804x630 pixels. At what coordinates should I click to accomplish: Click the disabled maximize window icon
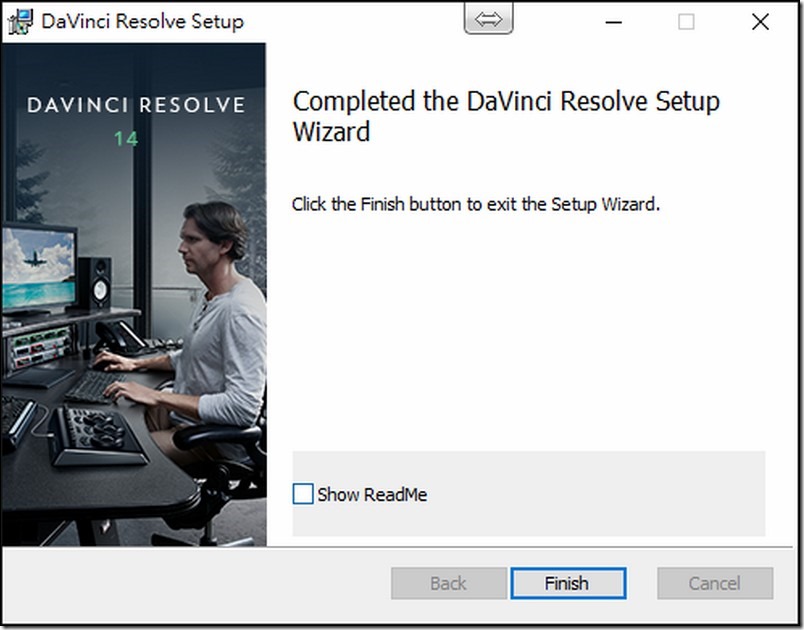click(686, 22)
